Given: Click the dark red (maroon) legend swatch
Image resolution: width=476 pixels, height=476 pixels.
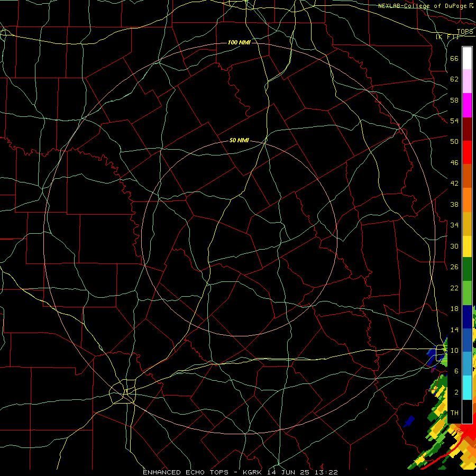Looking at the screenshot, I should tap(467, 129).
